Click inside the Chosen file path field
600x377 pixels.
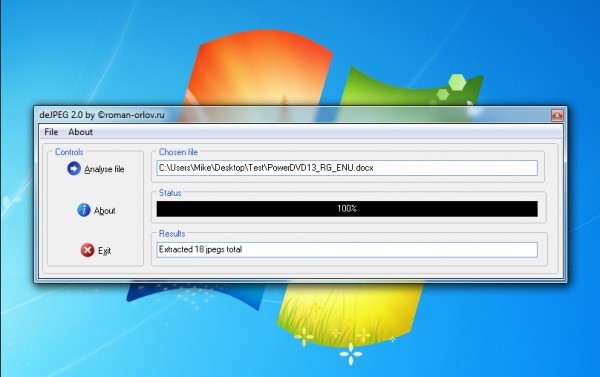(x=347, y=168)
